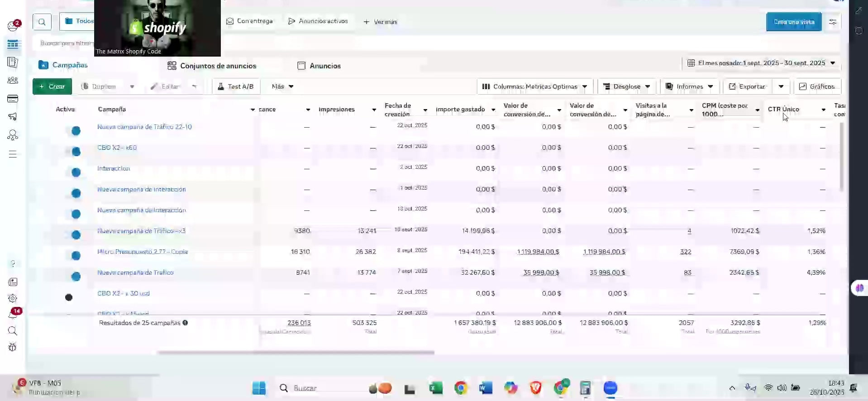The image size is (868, 401).
Task: Open the Billing card icon in sidebar
Action: (x=13, y=99)
